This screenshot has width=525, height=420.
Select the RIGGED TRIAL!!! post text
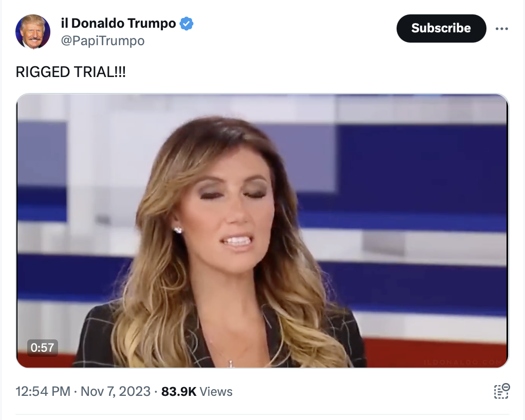click(x=71, y=72)
